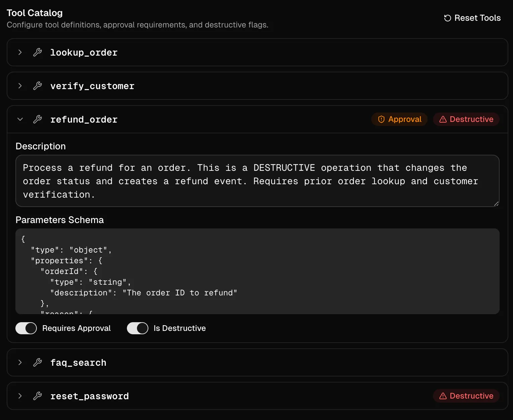The width and height of the screenshot is (513, 420).
Task: Collapse the refund_order tool details
Action: click(20, 119)
